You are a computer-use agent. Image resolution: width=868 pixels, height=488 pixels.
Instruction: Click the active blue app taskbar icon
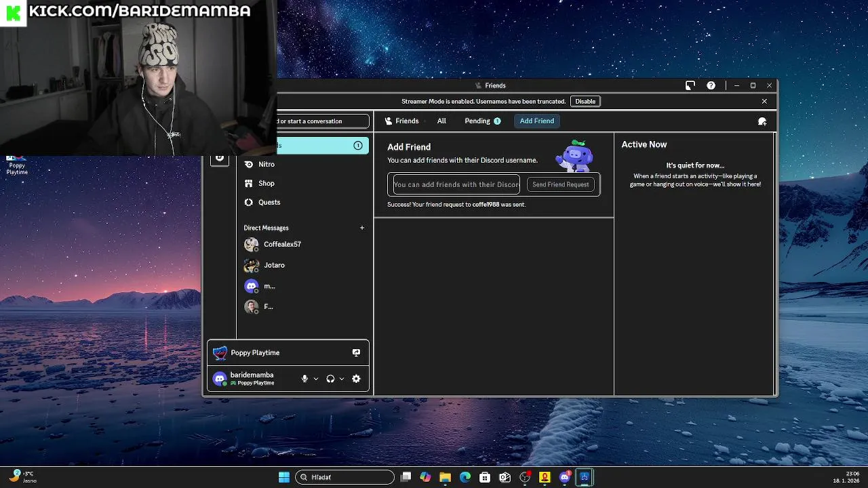click(x=585, y=477)
